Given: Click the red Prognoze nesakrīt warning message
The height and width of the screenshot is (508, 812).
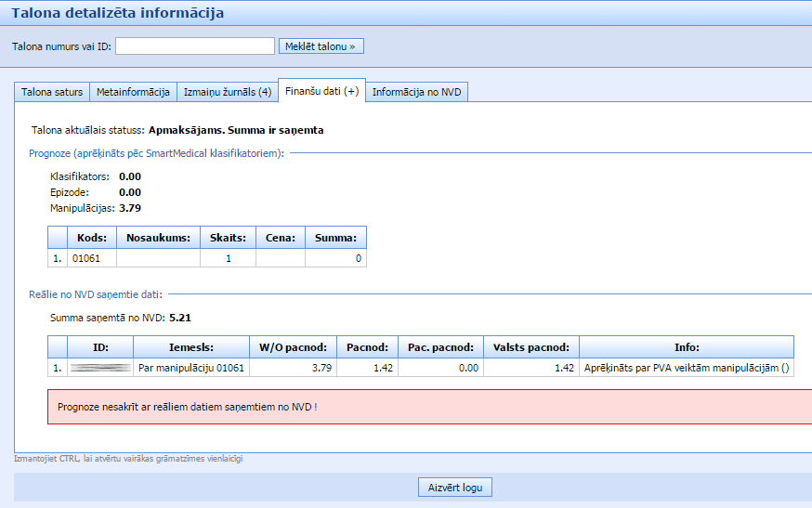Looking at the screenshot, I should [429, 407].
